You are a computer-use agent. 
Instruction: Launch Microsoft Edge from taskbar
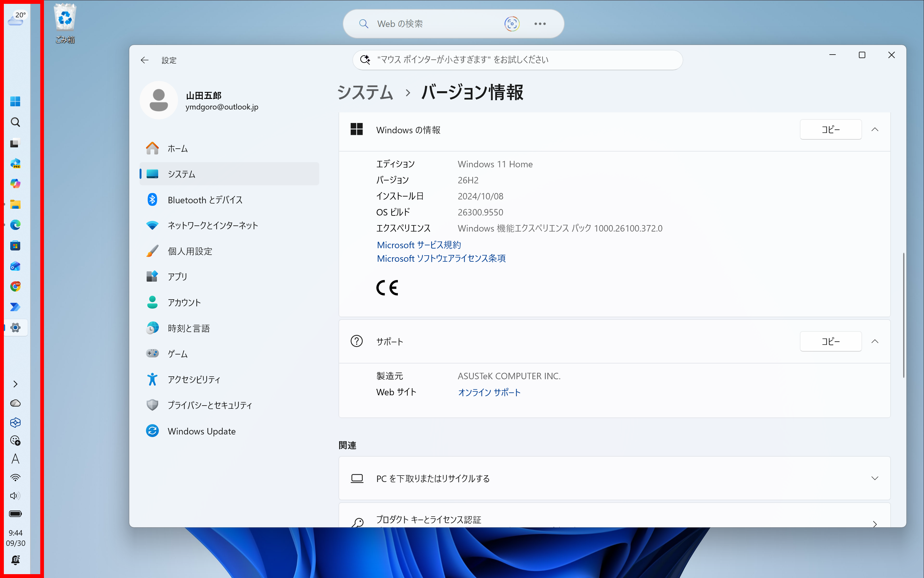click(15, 225)
